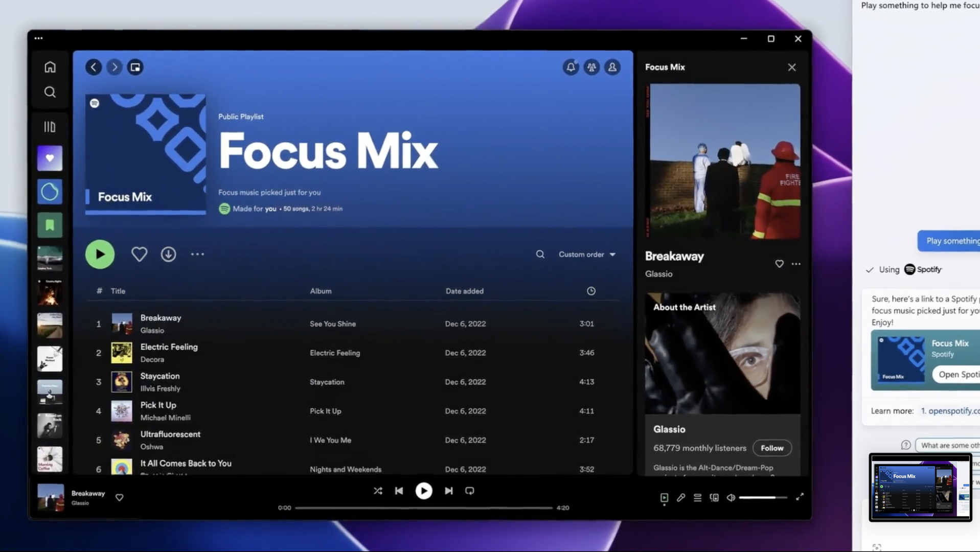Select the track Electric Feeling by Decora

pyautogui.click(x=169, y=347)
